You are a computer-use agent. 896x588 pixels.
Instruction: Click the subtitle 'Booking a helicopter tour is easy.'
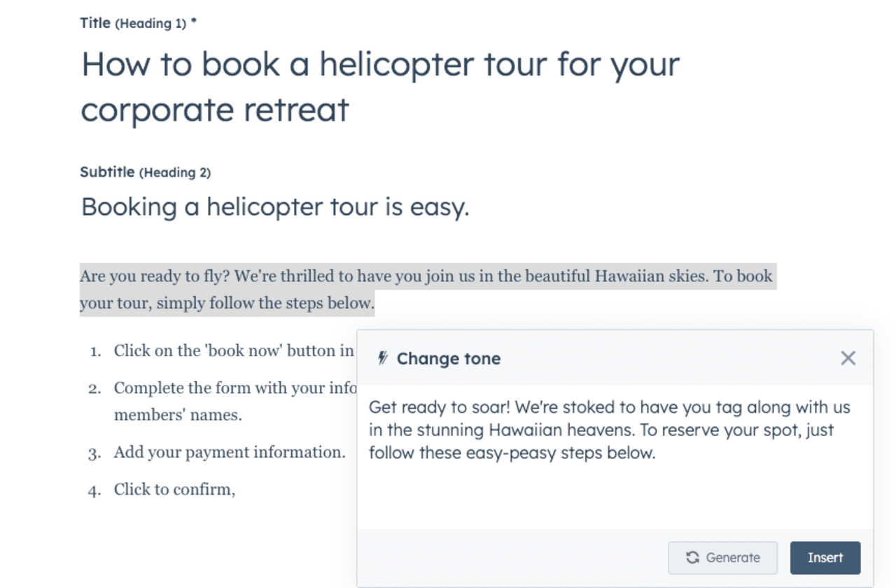coord(275,207)
